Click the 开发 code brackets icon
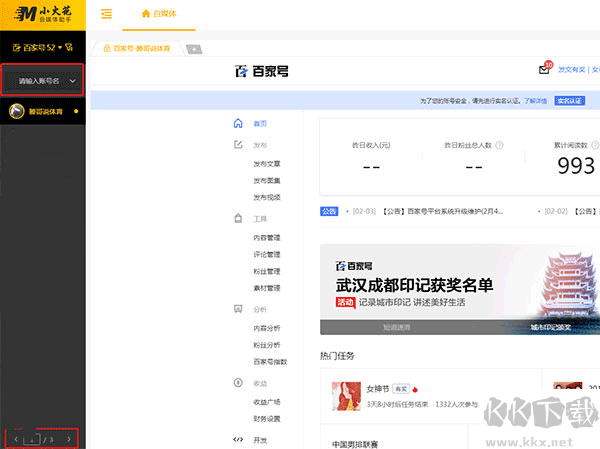 point(238,439)
